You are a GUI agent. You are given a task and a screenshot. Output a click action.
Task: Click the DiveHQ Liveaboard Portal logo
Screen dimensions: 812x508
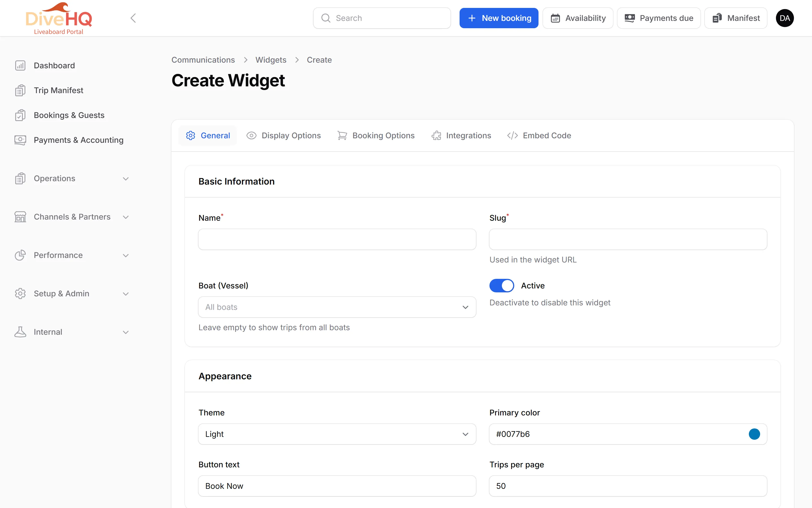(x=59, y=18)
